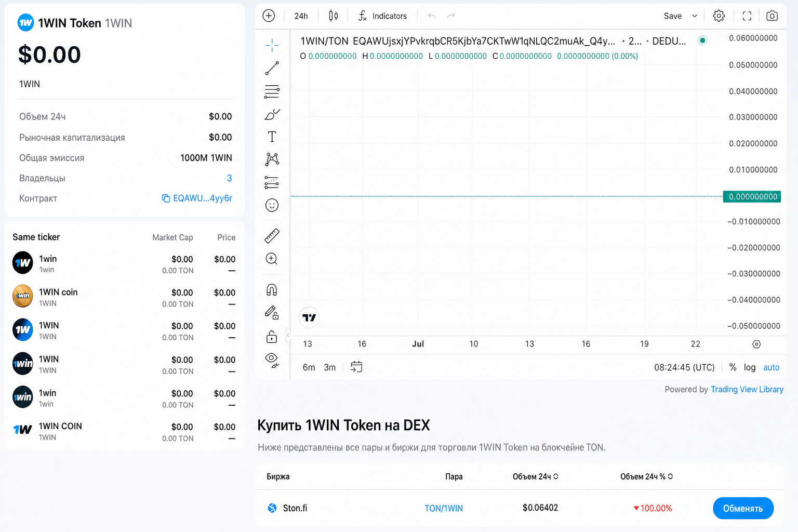Open the emoji icons tool
This screenshot has height=532, width=798.
coord(272,205)
